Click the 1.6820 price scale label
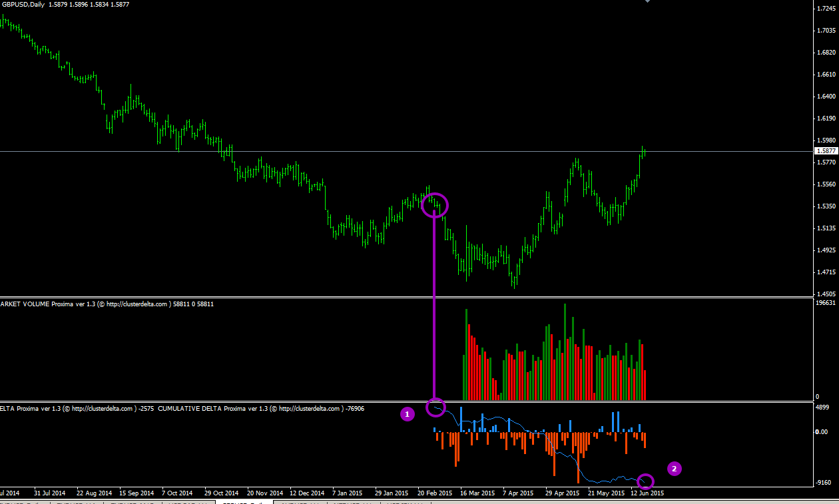Image resolution: width=839 pixels, height=504 pixels. (826, 53)
